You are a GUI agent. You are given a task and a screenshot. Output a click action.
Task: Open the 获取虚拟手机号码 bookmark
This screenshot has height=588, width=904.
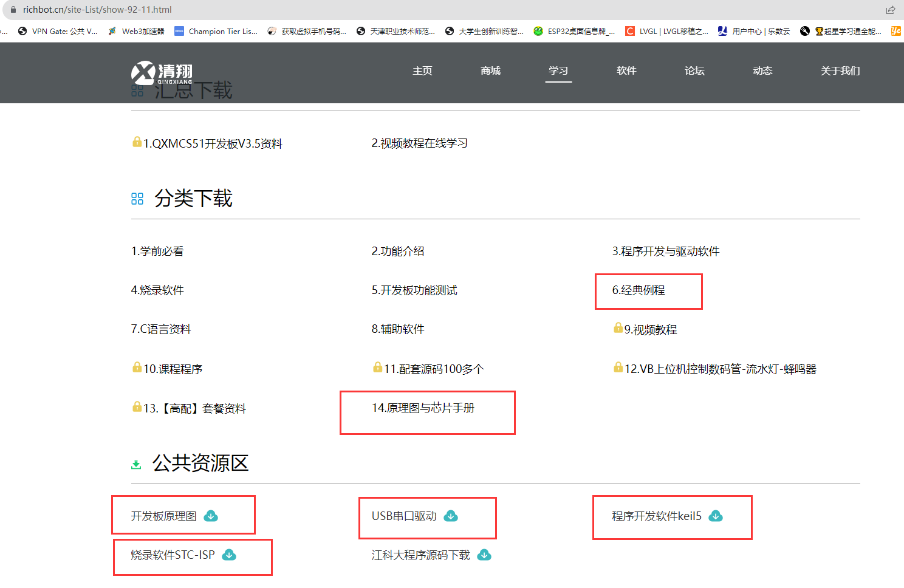pos(307,31)
